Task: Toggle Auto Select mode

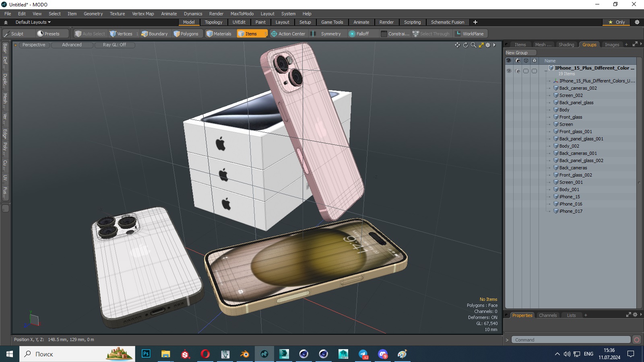Action: [x=90, y=34]
